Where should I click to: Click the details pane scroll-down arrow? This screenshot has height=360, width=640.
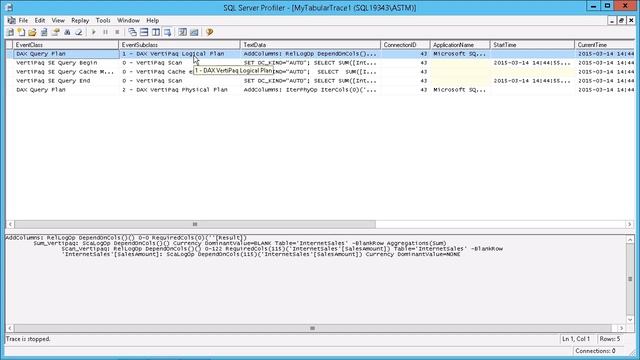coord(630,320)
